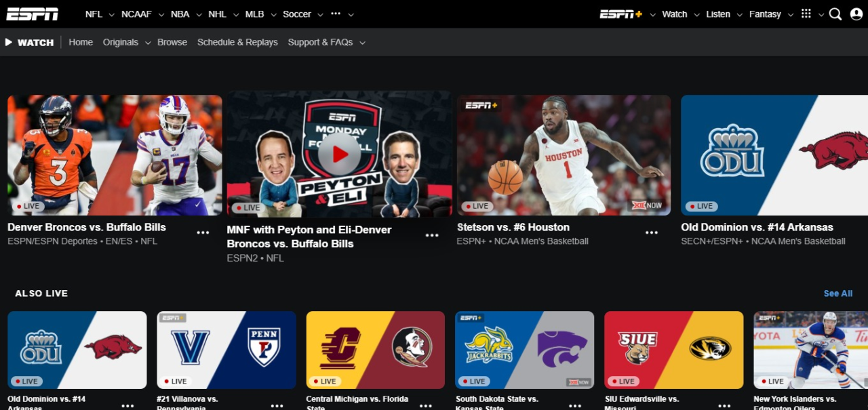Open Support & FAQs tab

320,42
